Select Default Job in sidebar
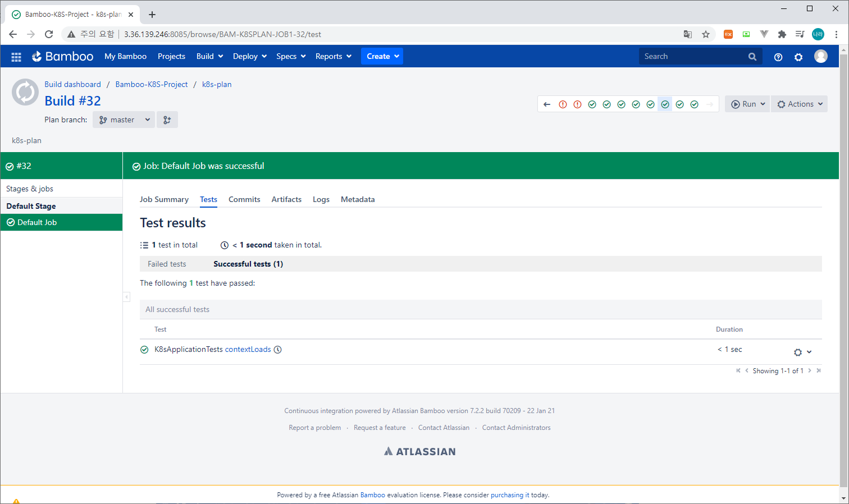The width and height of the screenshot is (849, 504). (61, 222)
